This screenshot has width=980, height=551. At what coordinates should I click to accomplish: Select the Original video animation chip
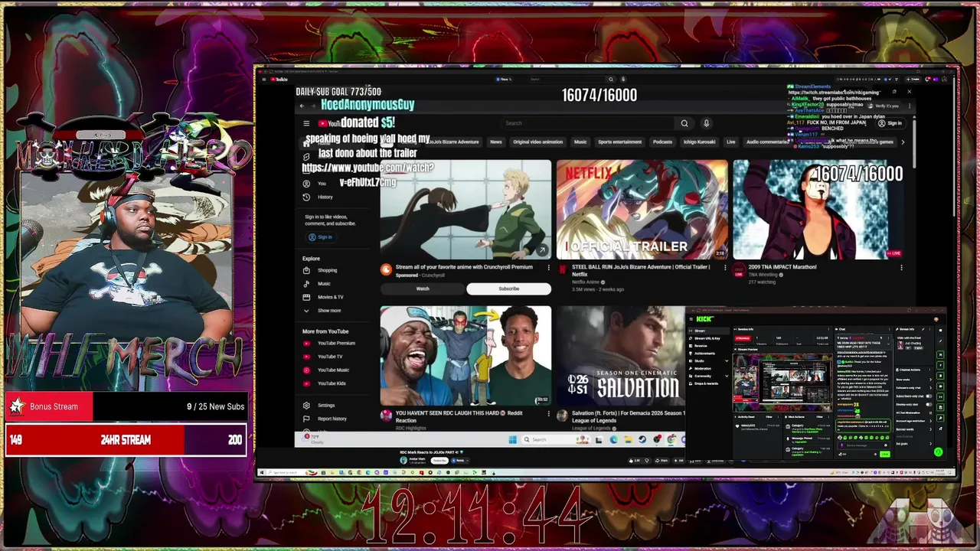pos(537,142)
